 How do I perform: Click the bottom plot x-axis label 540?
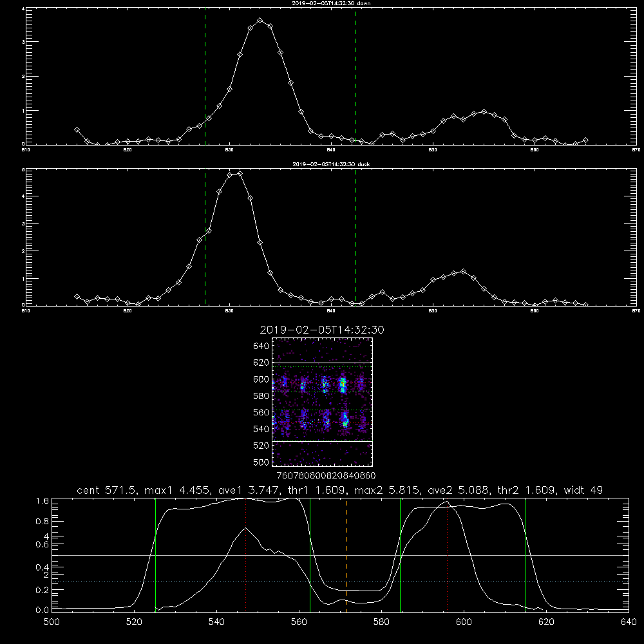pyautogui.click(x=216, y=622)
